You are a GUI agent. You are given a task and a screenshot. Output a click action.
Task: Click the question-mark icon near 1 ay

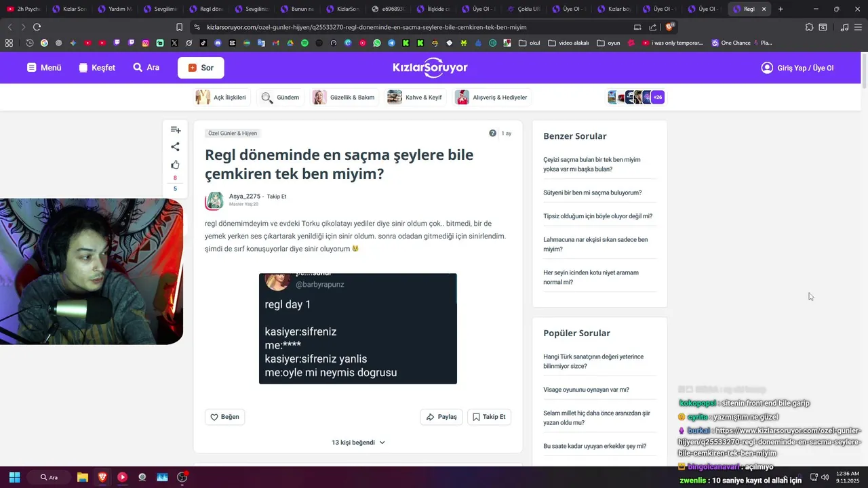(492, 134)
